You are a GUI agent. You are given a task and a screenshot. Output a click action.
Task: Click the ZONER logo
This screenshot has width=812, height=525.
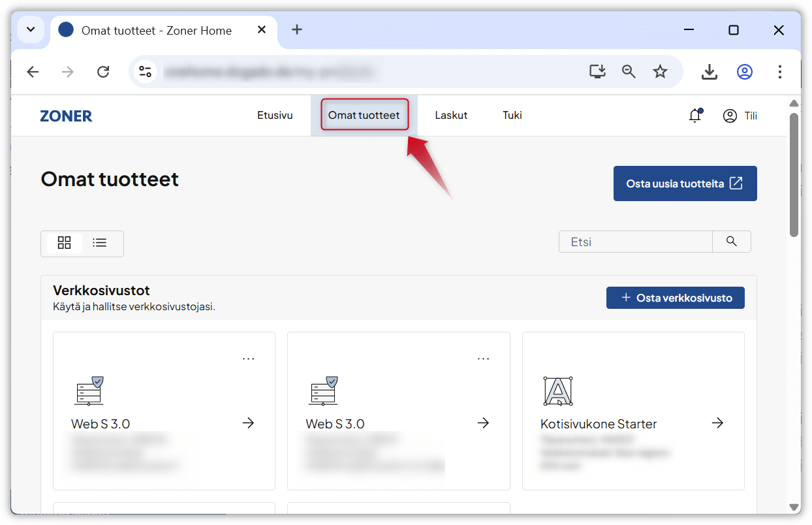(66, 116)
